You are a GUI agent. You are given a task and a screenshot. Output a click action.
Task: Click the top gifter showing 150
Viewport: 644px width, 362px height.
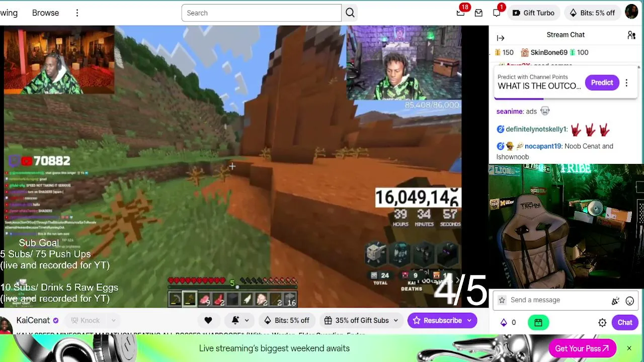[x=504, y=52]
